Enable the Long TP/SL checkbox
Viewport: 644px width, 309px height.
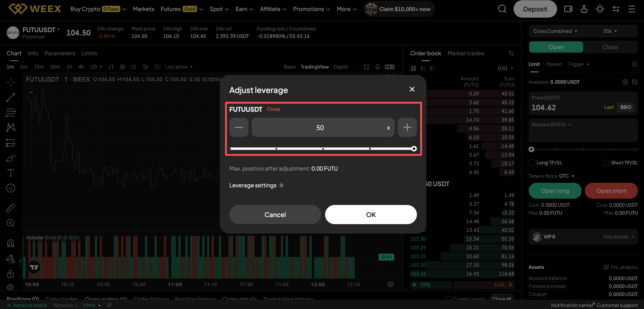tap(531, 163)
